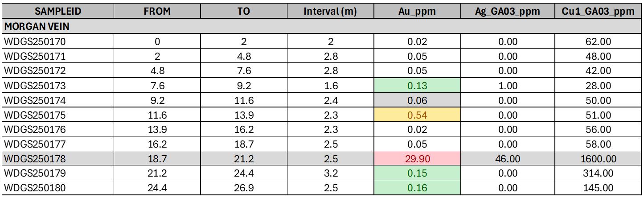Click the 314.00 copper value
Viewport: 644px width, 198px height.
click(598, 173)
